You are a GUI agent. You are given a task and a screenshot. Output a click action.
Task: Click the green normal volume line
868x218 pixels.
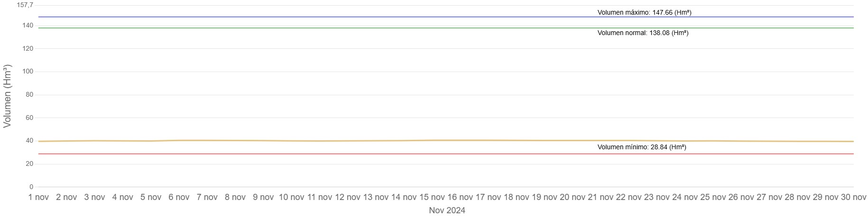tap(332, 28)
